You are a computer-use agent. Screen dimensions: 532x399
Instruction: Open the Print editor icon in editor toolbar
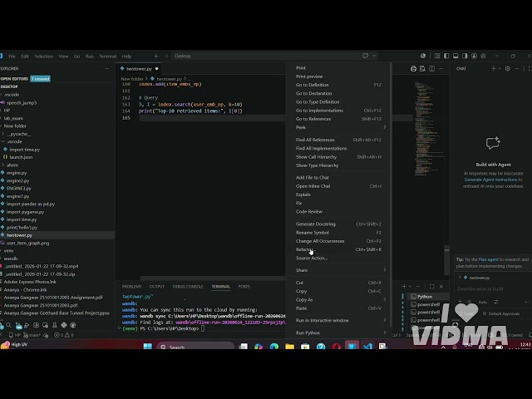click(x=413, y=68)
